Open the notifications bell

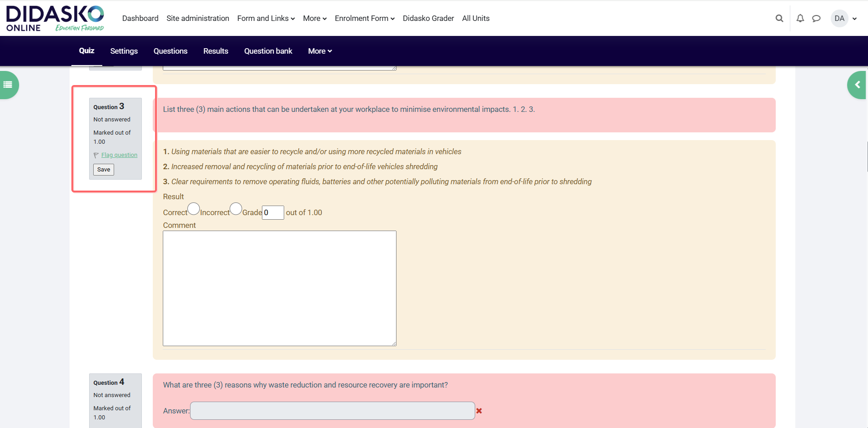pos(800,19)
